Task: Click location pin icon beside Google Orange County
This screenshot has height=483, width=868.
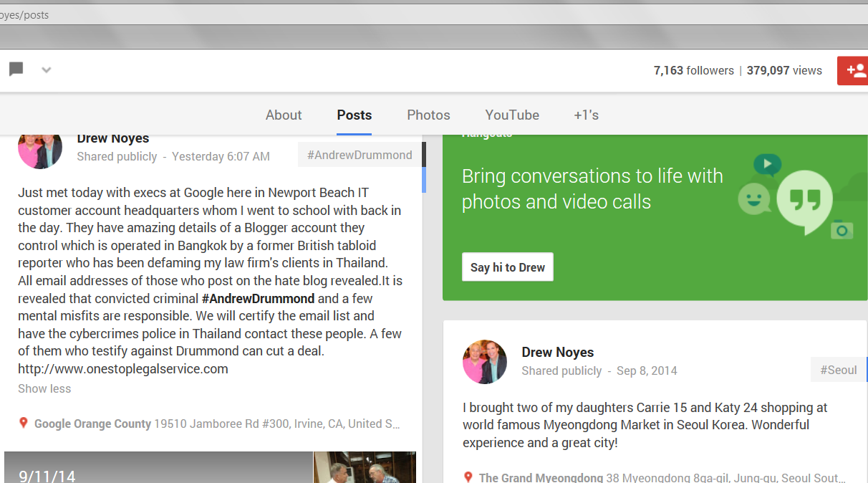Action: 24,424
